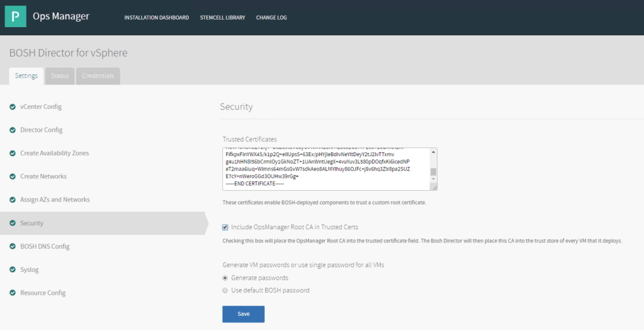
Task: Go to Installation Dashboard
Action: tap(156, 18)
